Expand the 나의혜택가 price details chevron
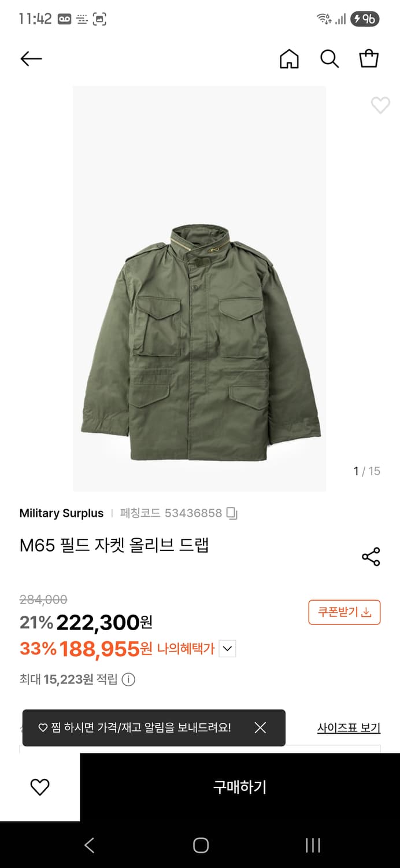400x868 pixels. 227,649
